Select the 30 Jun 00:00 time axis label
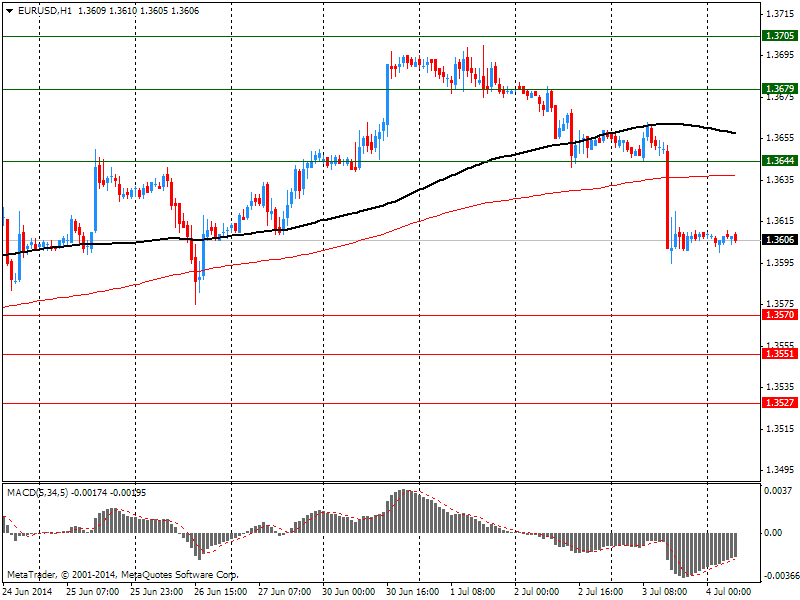This screenshot has width=800, height=600. (349, 592)
